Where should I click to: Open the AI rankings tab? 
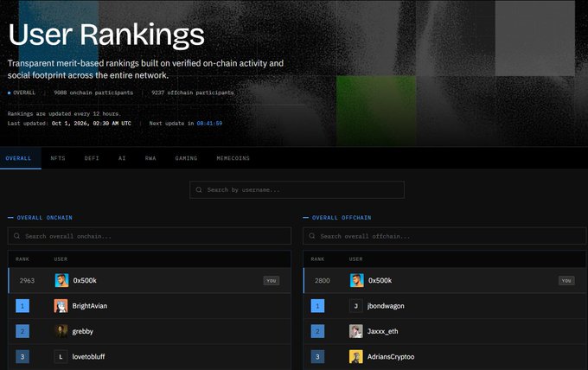click(122, 158)
